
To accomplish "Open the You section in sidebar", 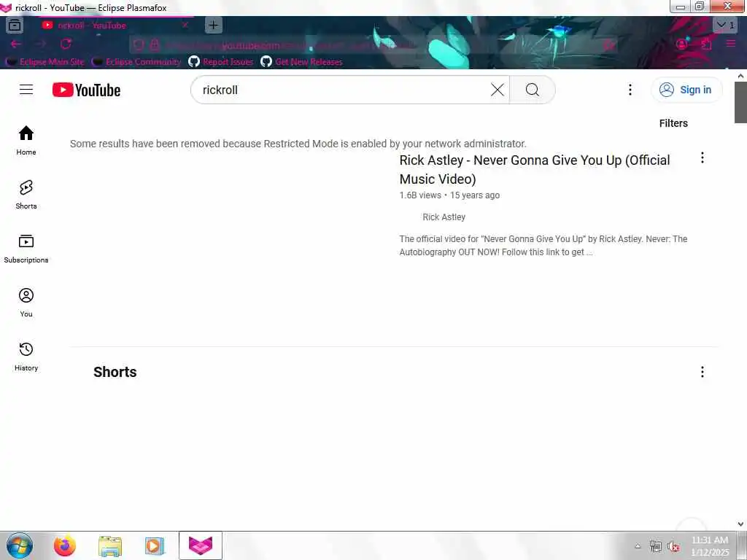I will (x=26, y=303).
